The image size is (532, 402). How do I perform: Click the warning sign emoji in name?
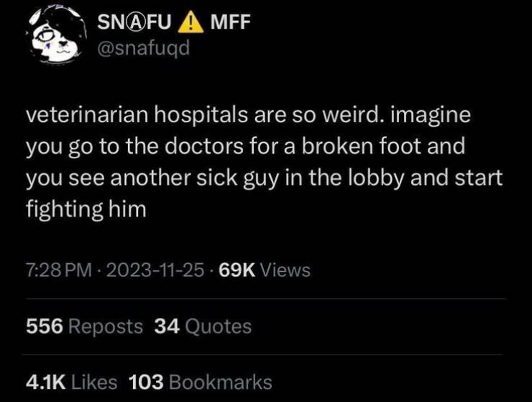(x=191, y=22)
